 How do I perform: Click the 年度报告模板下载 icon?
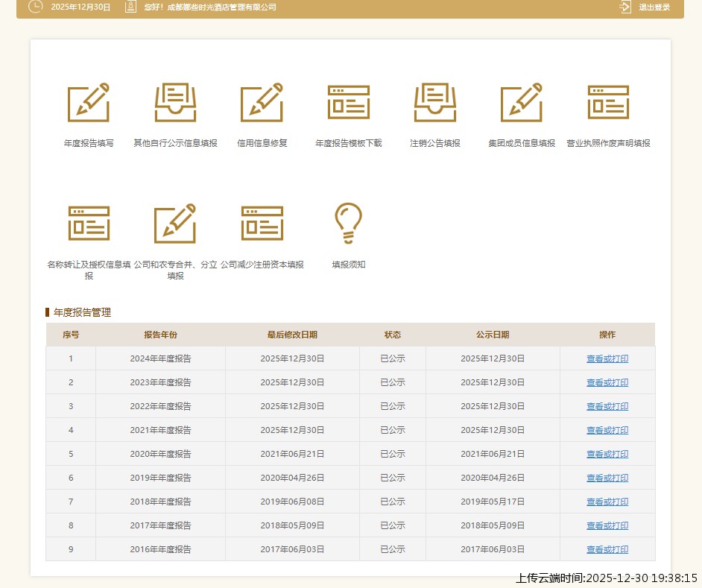point(348,103)
